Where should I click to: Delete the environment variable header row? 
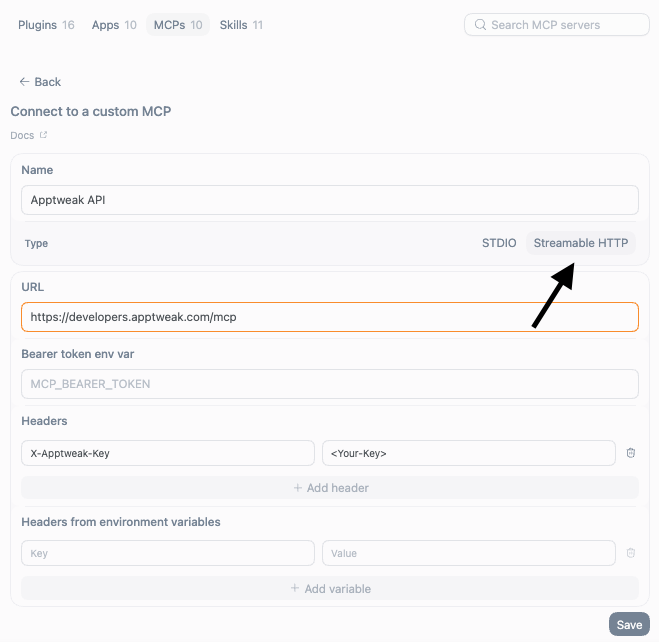[630, 553]
